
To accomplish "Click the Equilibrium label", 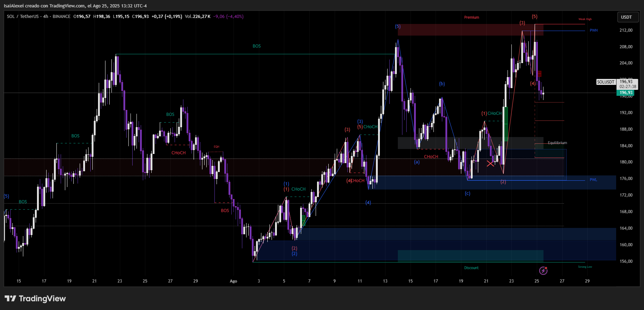I will 557,143.
